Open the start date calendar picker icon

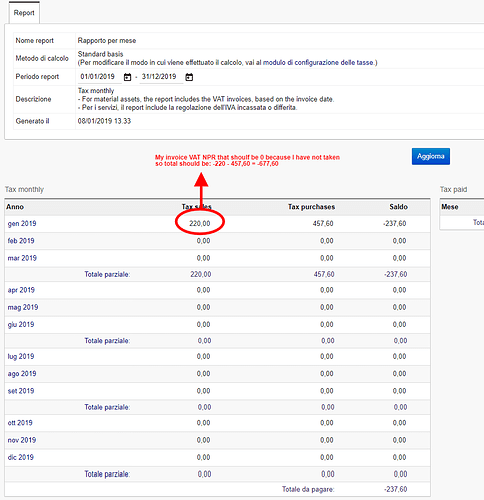coord(127,77)
